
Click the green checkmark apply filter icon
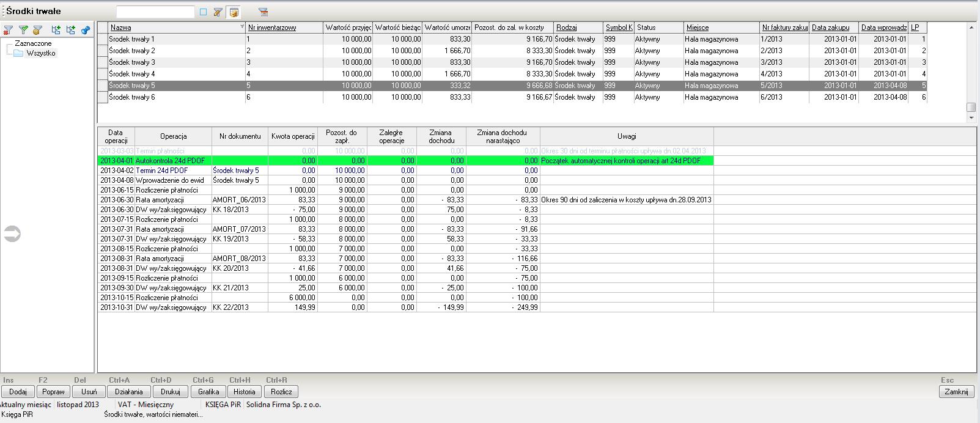23,29
